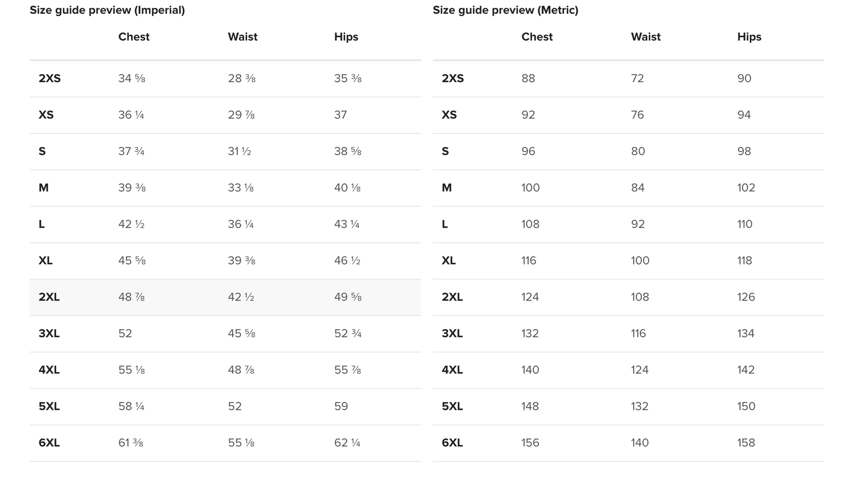Click the Waist column header in Metric table
Image resolution: width=868 pixels, height=487 pixels.
[x=646, y=37]
